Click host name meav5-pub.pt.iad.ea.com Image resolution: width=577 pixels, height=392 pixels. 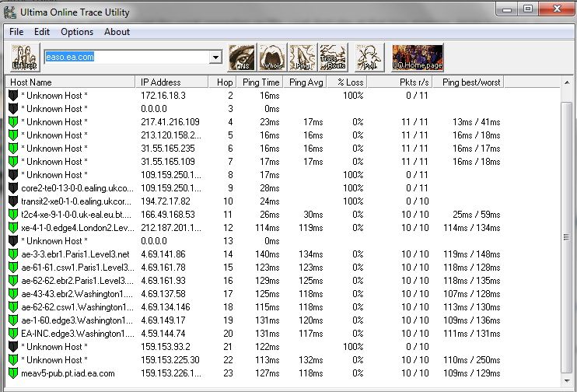[68, 373]
